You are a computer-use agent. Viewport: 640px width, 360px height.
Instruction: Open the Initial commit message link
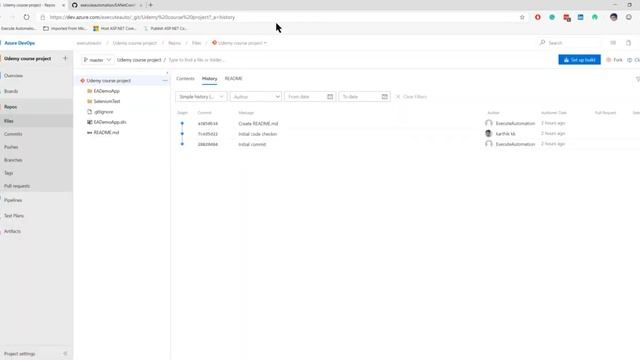[x=252, y=144]
